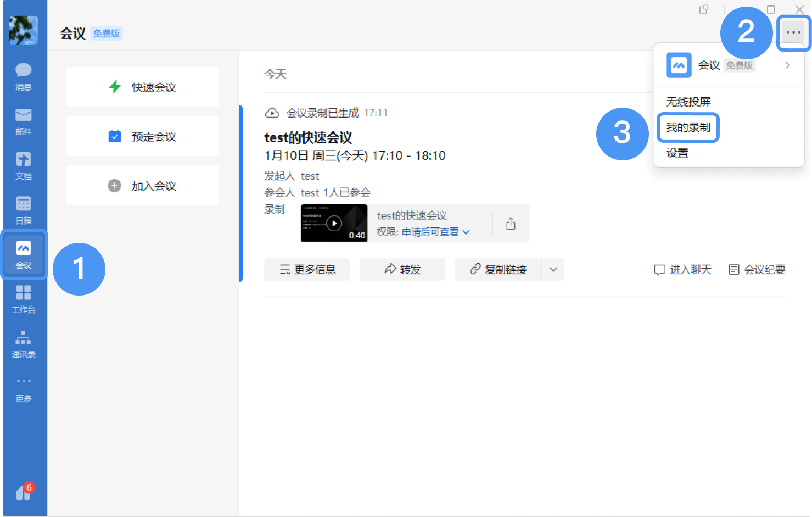
Task: Expand the arrow next to 复制链接
Action: pos(553,269)
